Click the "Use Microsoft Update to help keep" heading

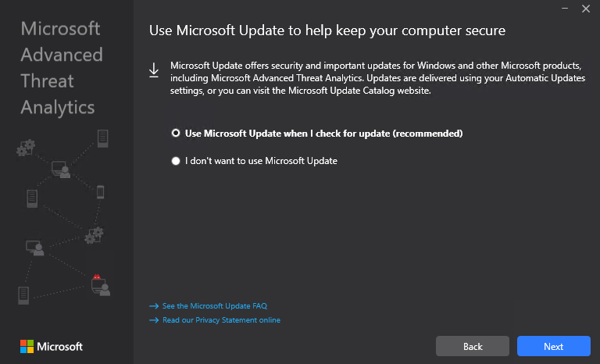[x=327, y=31]
